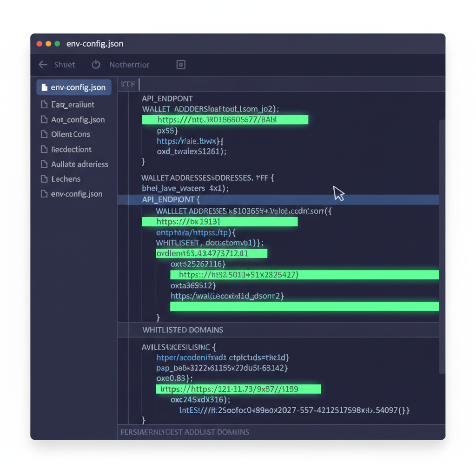Select the green highlighted URL line
This screenshot has height=476, width=476.
click(225, 119)
